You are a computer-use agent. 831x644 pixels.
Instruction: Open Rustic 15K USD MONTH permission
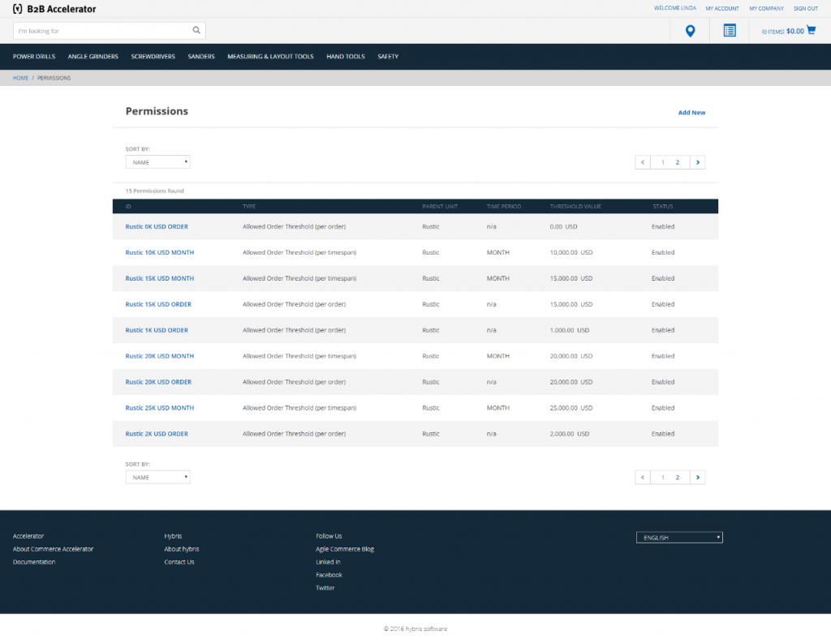(x=160, y=278)
